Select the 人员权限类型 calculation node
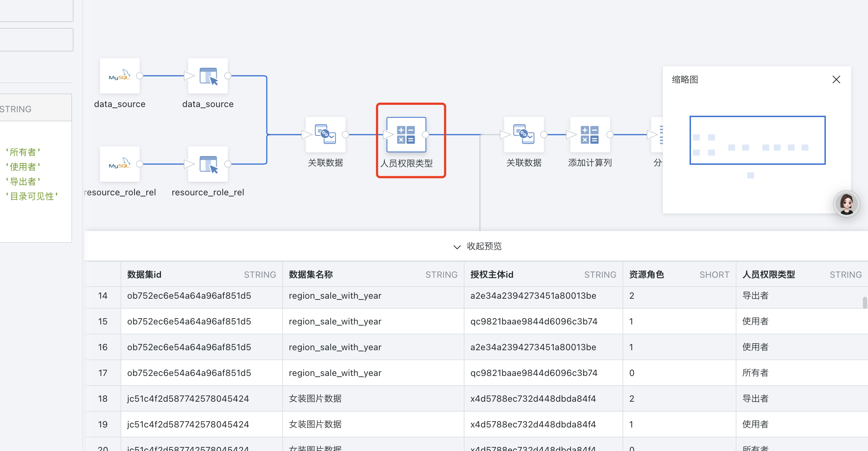This screenshot has height=451, width=868. (406, 135)
